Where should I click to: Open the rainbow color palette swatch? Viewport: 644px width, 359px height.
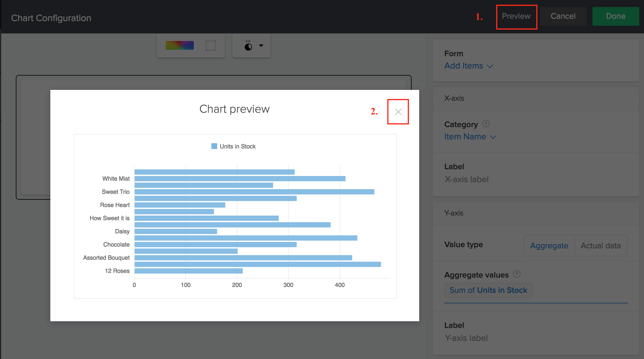click(x=179, y=45)
